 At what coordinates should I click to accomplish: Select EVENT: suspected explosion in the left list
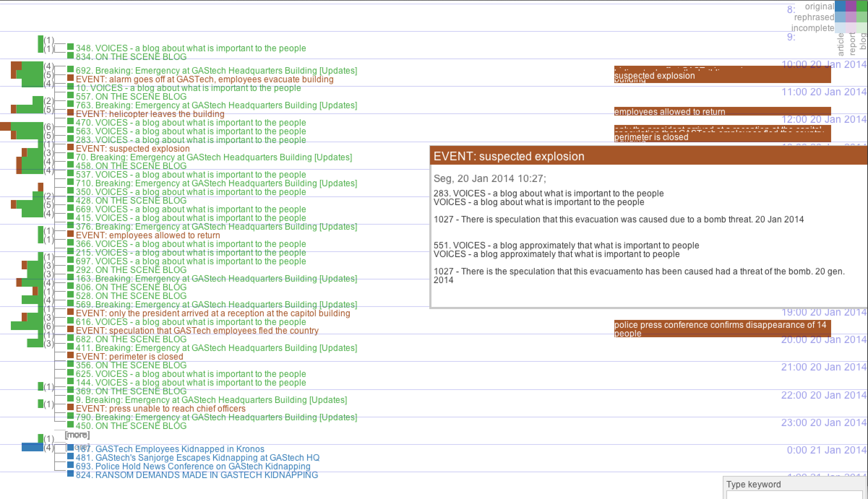(133, 148)
